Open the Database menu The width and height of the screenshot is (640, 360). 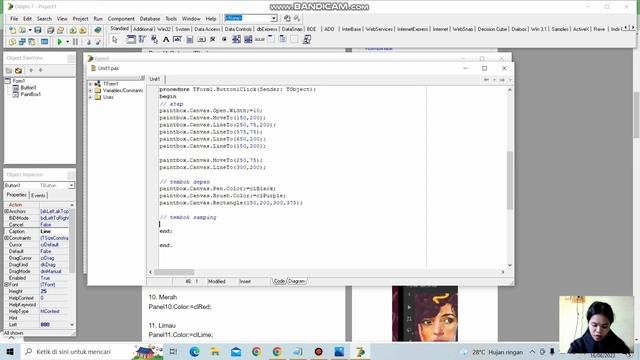click(x=150, y=19)
